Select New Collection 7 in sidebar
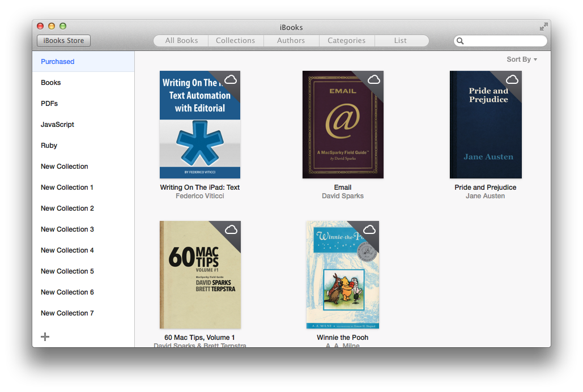The image size is (583, 392). (x=83, y=313)
